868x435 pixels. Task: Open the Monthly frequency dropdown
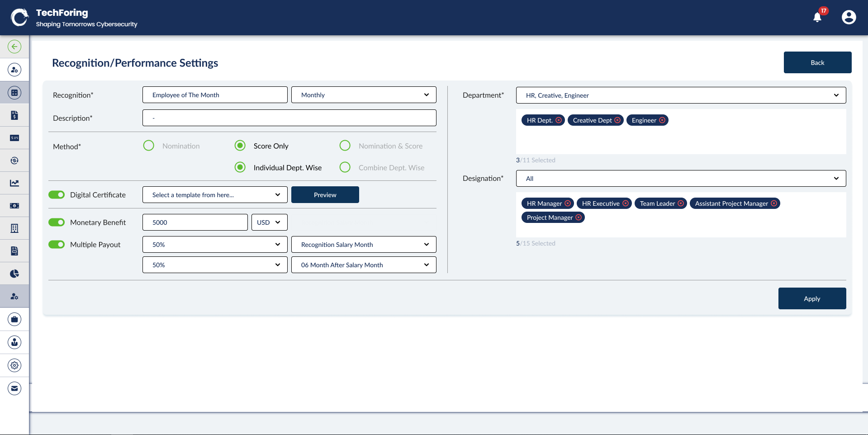tap(364, 95)
